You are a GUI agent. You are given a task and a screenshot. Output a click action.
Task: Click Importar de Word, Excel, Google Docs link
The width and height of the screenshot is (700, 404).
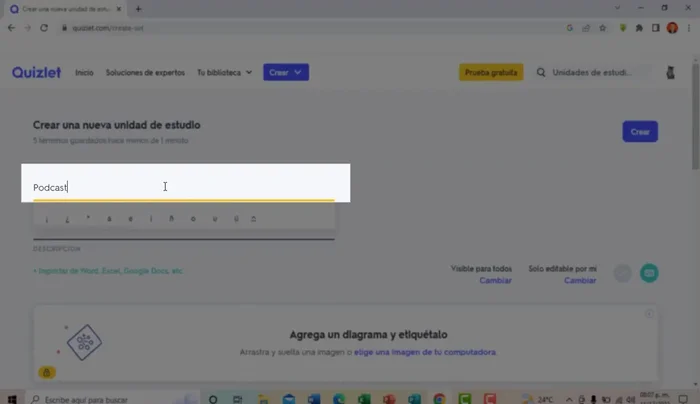[108, 271]
